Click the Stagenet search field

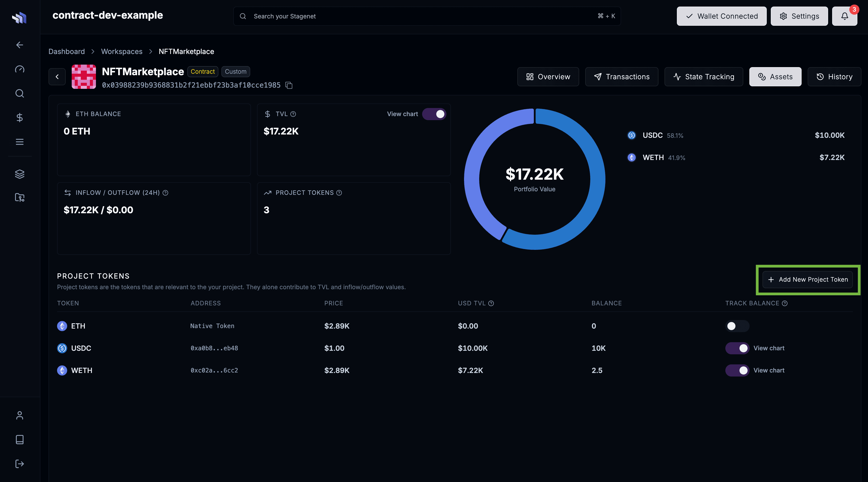pyautogui.click(x=426, y=16)
